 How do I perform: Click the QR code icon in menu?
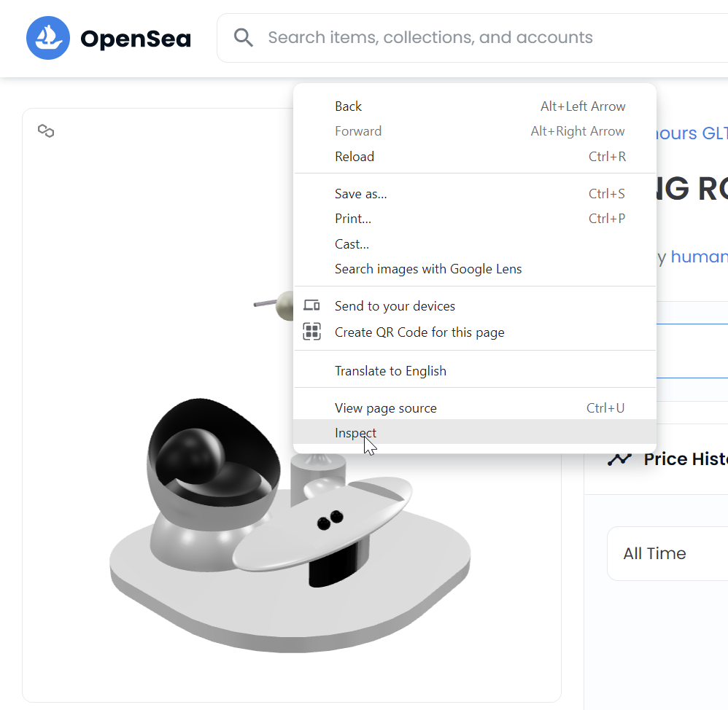click(311, 332)
